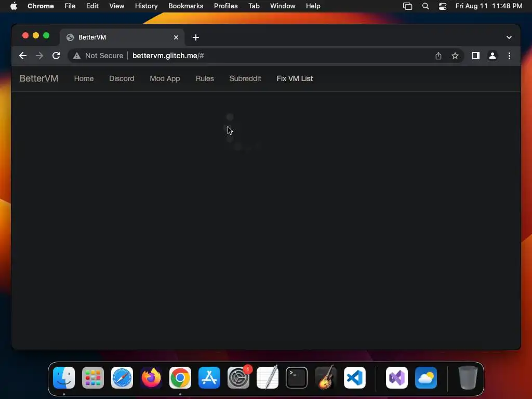The image size is (532, 399).
Task: Open TextEdit from the Dock
Action: 268,378
